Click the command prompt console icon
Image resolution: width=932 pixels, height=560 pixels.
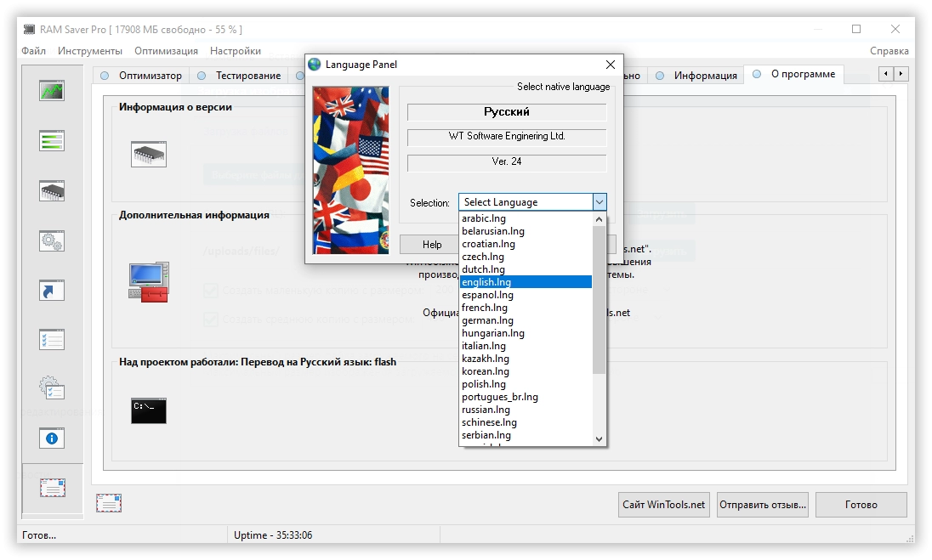[149, 410]
